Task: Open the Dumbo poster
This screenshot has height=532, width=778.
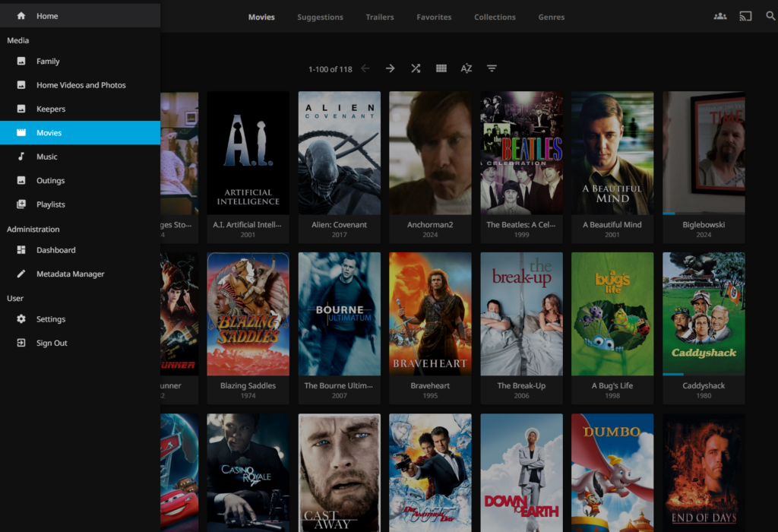Action: 612,473
